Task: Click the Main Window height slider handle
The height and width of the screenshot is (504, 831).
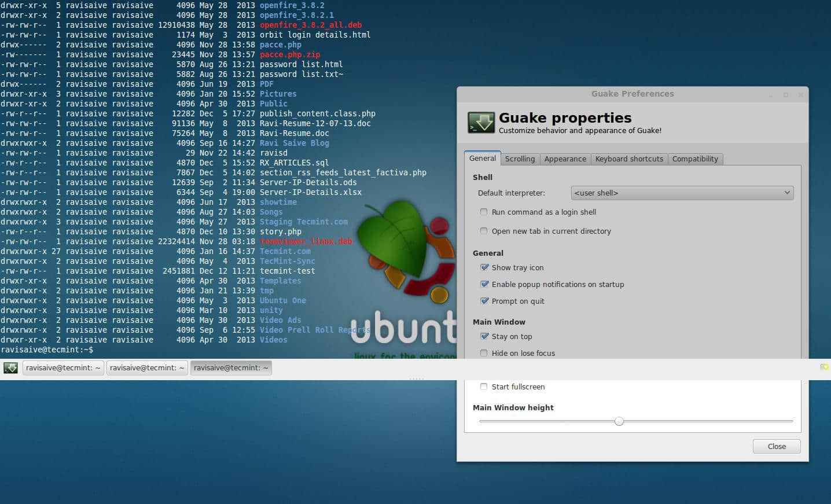Action: (619, 421)
